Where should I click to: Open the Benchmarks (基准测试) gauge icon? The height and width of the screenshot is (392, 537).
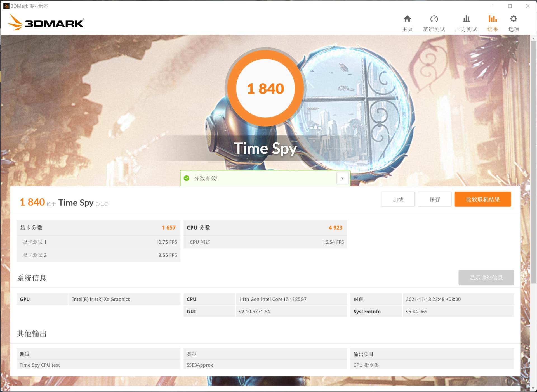pos(434,19)
